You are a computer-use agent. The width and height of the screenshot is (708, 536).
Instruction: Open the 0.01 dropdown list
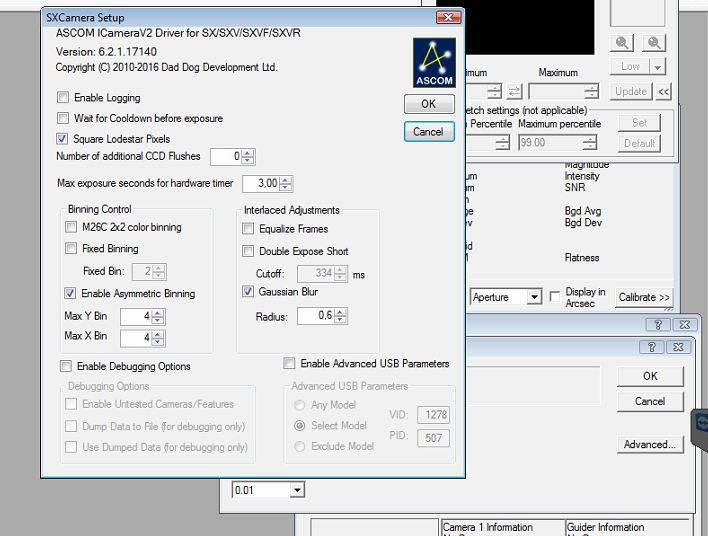tap(297, 490)
